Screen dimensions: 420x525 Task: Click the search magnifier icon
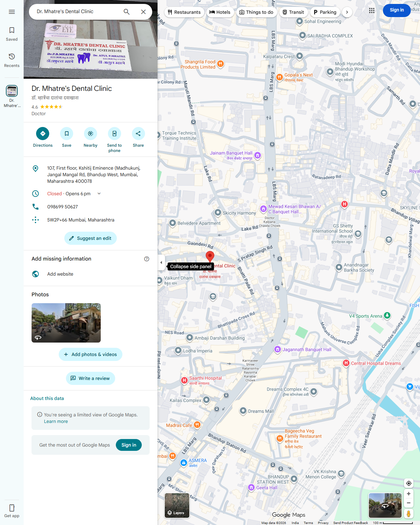coord(127,12)
